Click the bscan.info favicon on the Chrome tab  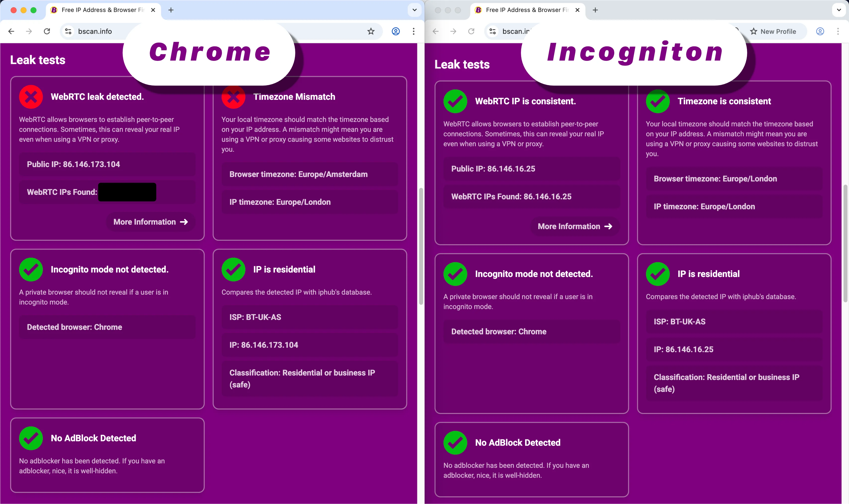click(x=54, y=10)
